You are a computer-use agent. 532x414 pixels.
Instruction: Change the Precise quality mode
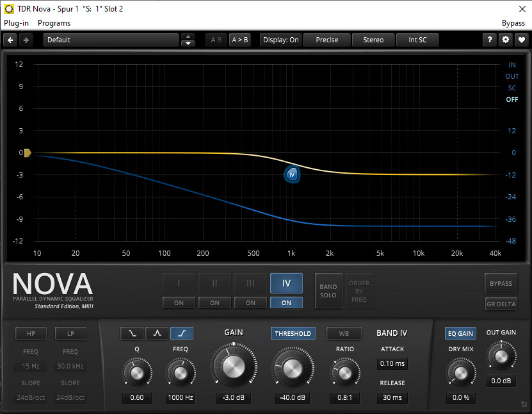(x=326, y=40)
